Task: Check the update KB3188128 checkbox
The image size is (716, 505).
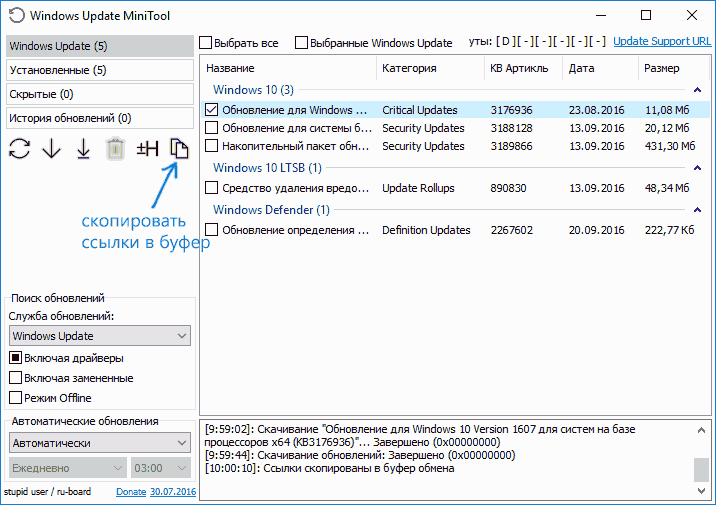Action: point(211,127)
